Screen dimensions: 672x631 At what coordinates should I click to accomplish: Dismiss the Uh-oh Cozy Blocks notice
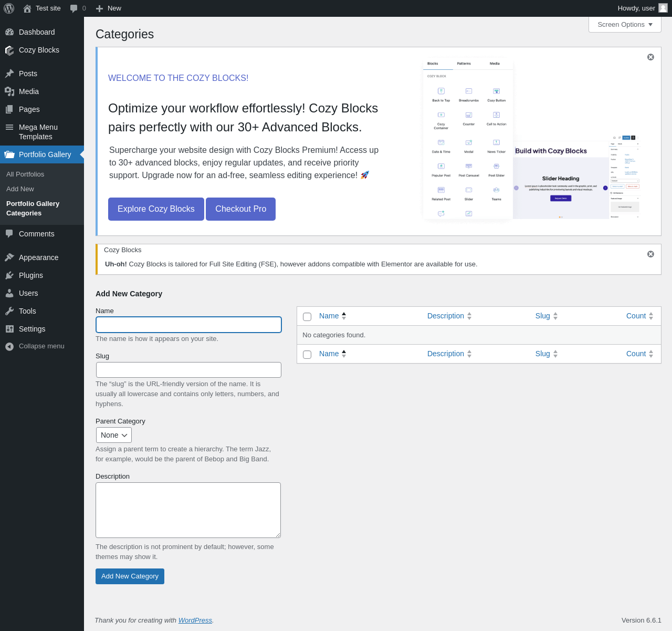click(x=650, y=254)
